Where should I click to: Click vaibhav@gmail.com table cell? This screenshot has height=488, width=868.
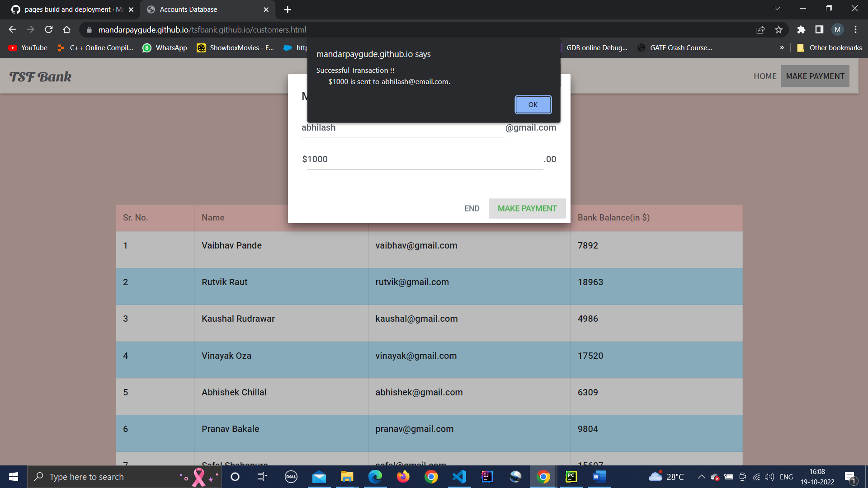click(469, 250)
